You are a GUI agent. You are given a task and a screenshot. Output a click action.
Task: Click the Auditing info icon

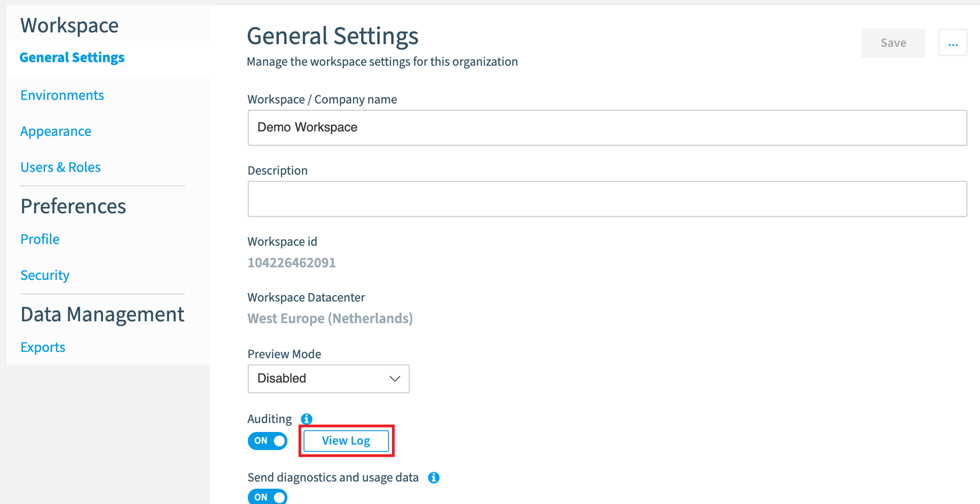[306, 419]
